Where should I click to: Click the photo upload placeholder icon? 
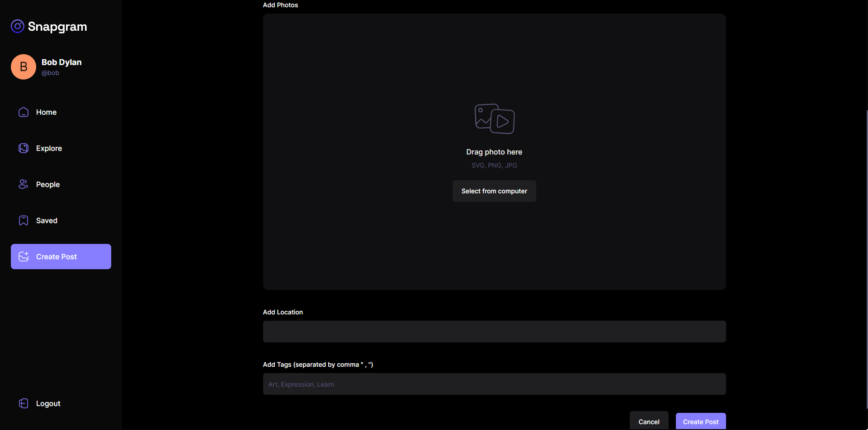[494, 119]
